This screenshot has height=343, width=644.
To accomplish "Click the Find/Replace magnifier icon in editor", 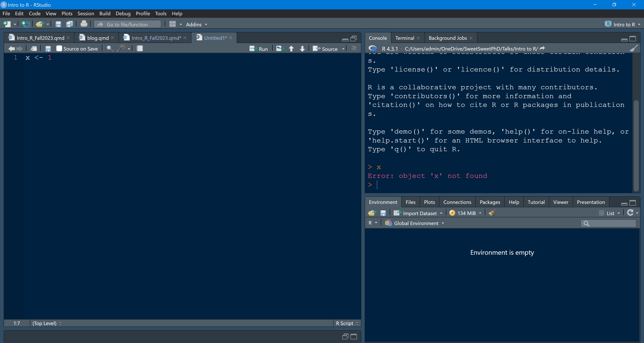I will point(110,48).
